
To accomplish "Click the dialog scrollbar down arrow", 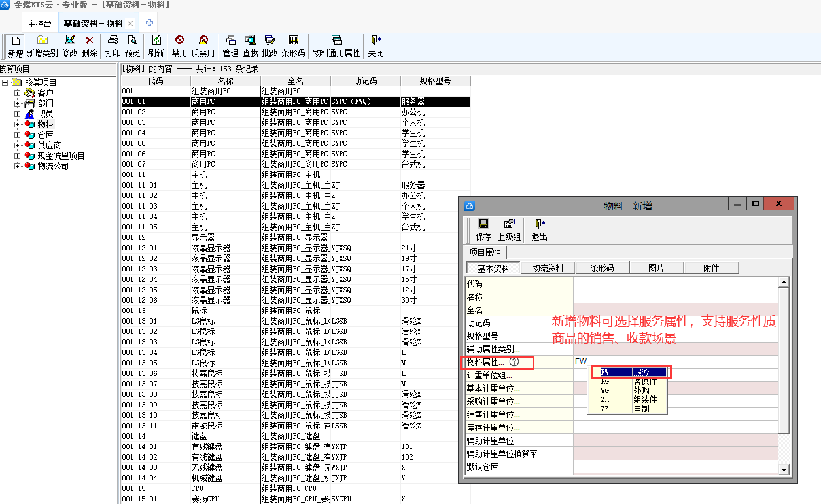I will click(x=784, y=469).
